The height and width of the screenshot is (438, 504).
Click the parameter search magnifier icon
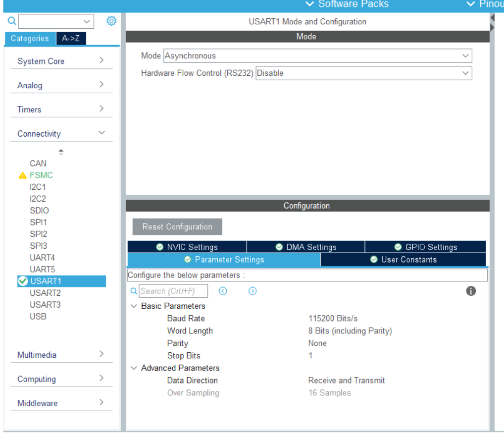click(134, 291)
